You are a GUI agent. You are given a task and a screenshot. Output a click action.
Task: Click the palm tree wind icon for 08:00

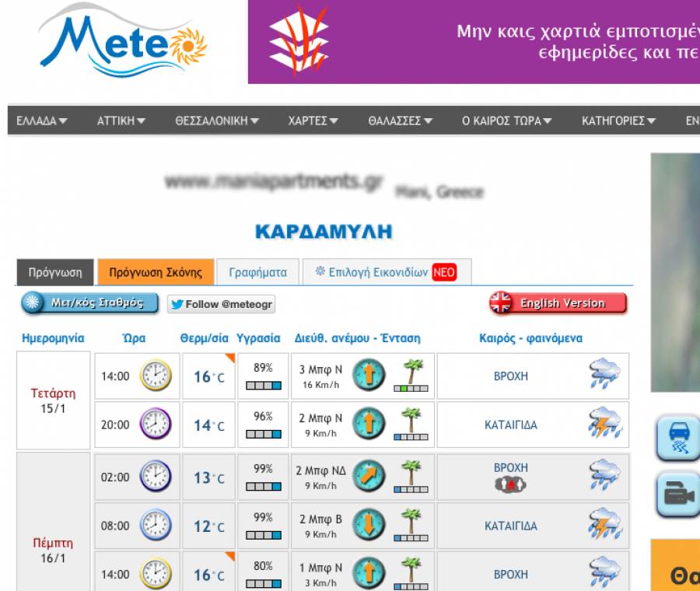pyautogui.click(x=410, y=525)
